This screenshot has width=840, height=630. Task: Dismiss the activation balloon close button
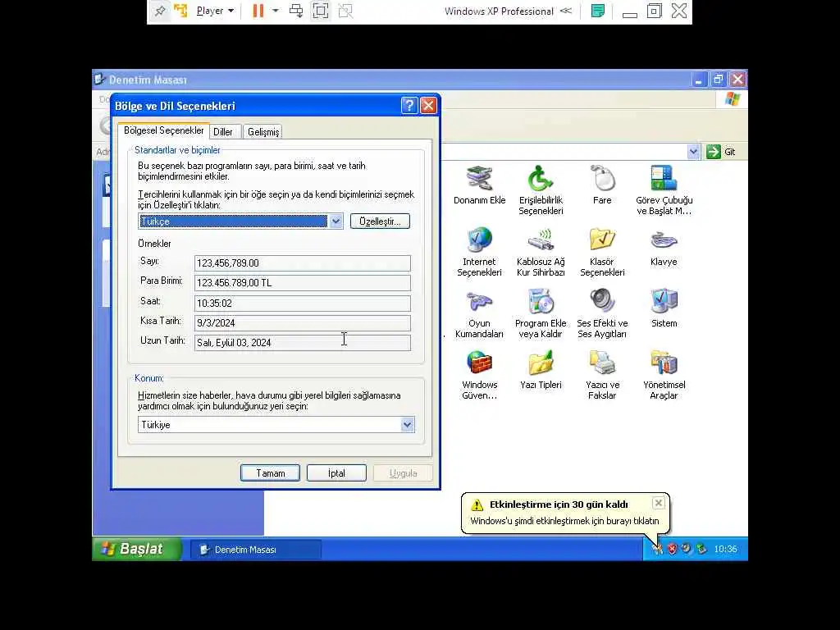(659, 503)
